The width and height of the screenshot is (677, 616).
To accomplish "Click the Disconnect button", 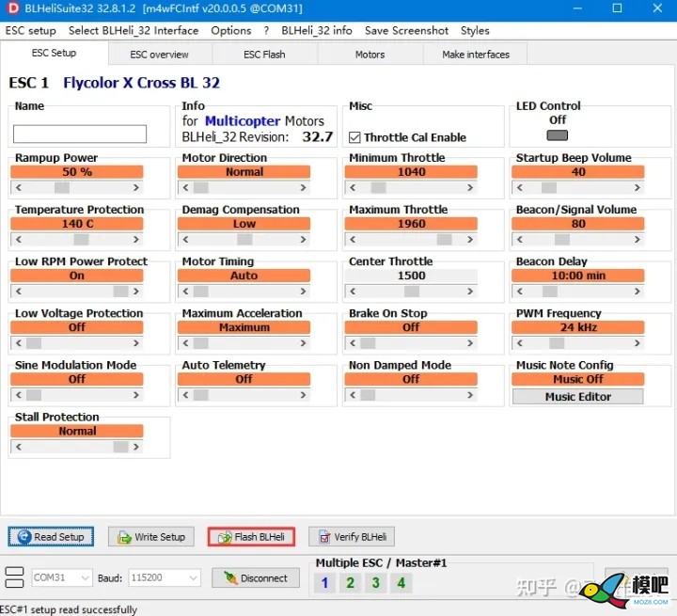I will pyautogui.click(x=256, y=578).
